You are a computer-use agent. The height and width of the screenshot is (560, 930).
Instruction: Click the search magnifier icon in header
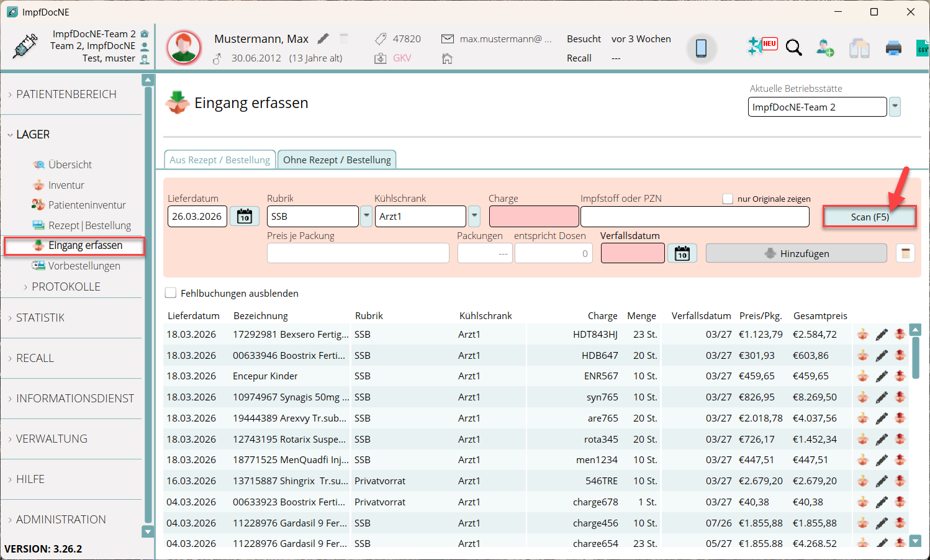[x=793, y=48]
